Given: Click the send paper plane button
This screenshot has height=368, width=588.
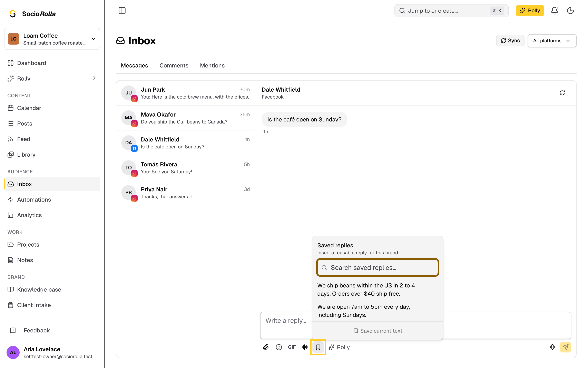Looking at the screenshot, I should [x=565, y=347].
